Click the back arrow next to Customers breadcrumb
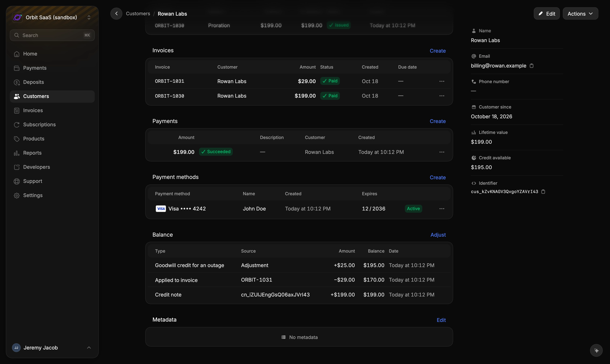 pyautogui.click(x=116, y=13)
